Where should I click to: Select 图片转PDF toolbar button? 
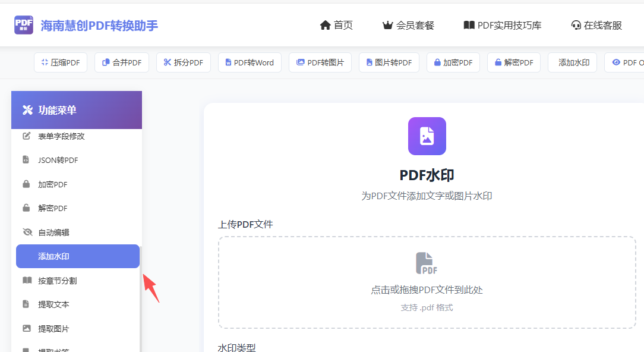coord(389,62)
